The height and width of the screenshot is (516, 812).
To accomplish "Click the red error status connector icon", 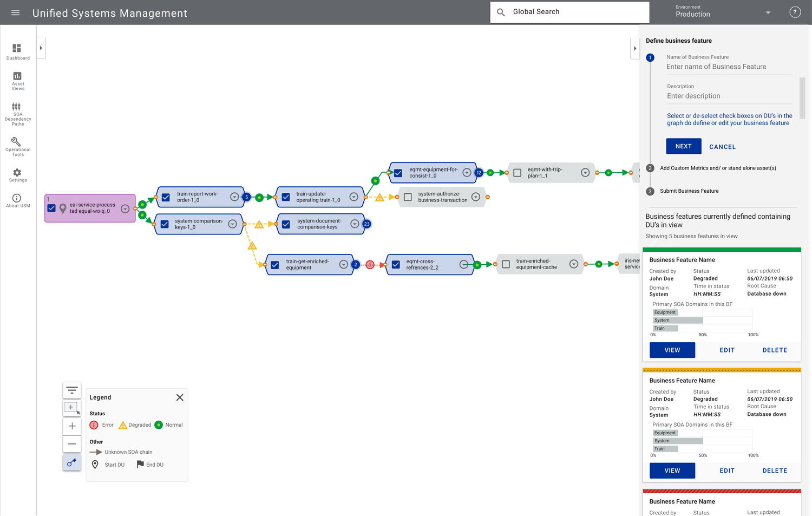I will (x=370, y=265).
